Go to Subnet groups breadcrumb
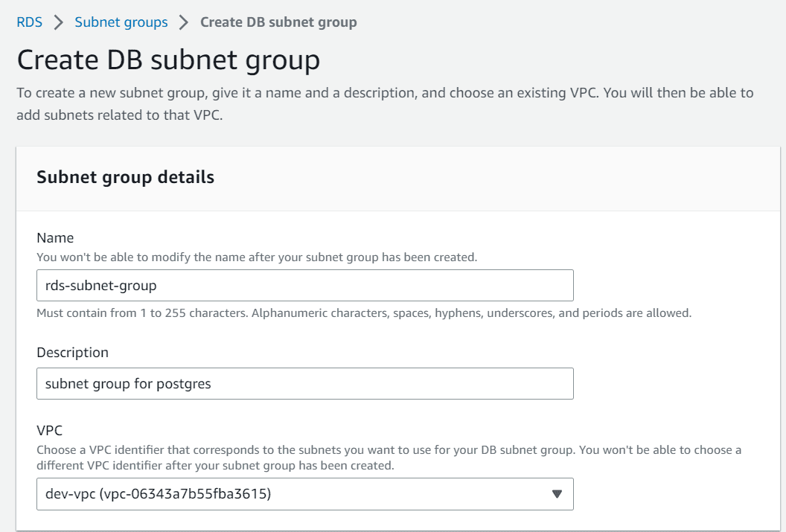The height and width of the screenshot is (532, 786). [121, 22]
